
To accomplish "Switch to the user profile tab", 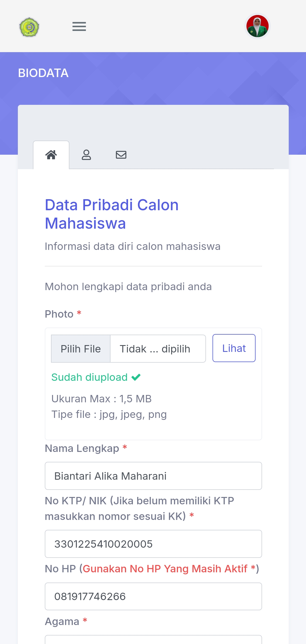I will coord(86,155).
